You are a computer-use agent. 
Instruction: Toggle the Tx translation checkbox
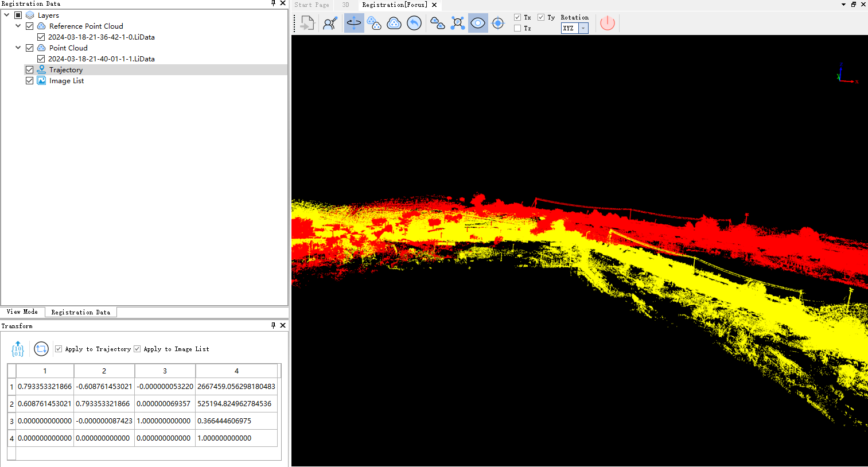click(x=517, y=17)
